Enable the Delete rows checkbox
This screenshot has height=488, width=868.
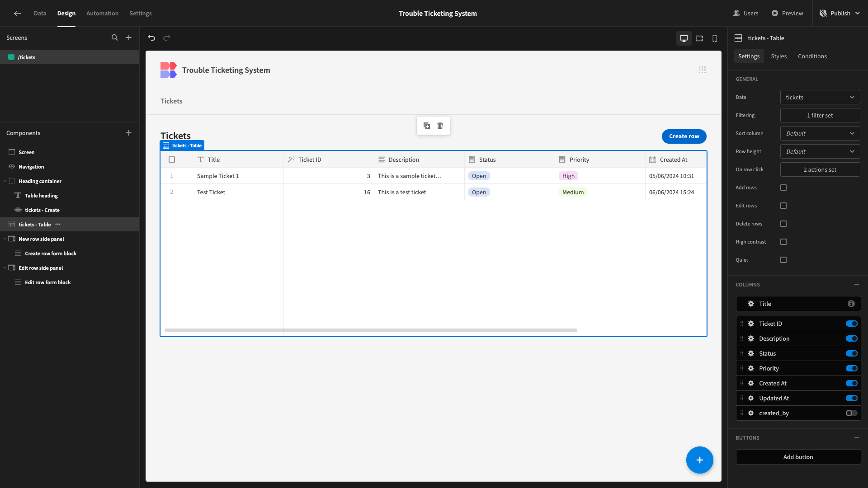783,224
